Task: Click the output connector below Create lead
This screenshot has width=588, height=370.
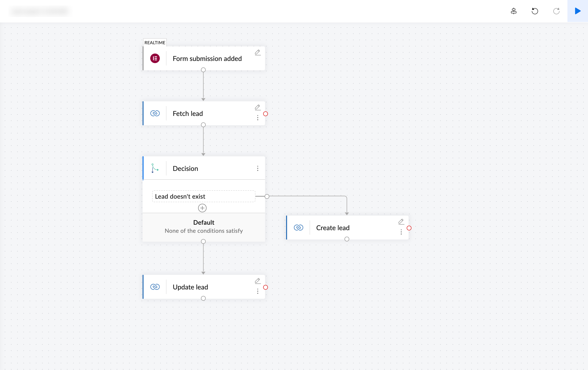Action: pos(347,239)
